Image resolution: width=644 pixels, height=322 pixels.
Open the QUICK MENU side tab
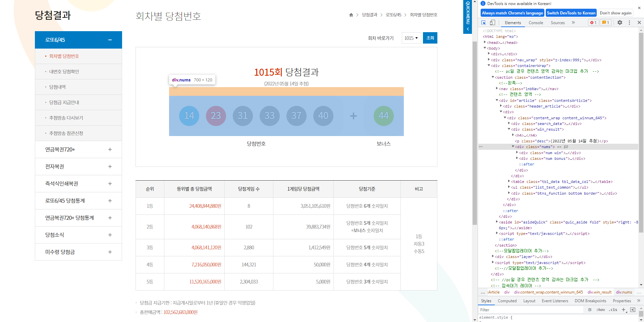(x=468, y=17)
